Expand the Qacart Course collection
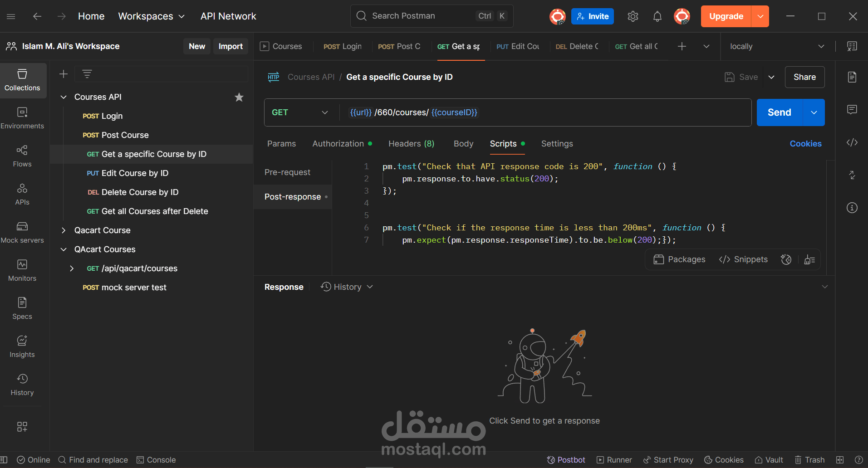Viewport: 868px width, 468px height. click(64, 230)
